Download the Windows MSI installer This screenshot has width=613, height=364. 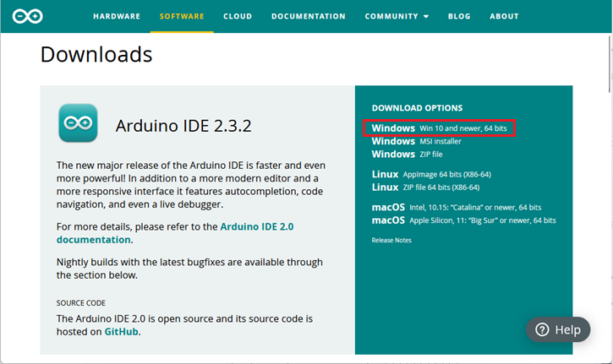click(x=416, y=142)
